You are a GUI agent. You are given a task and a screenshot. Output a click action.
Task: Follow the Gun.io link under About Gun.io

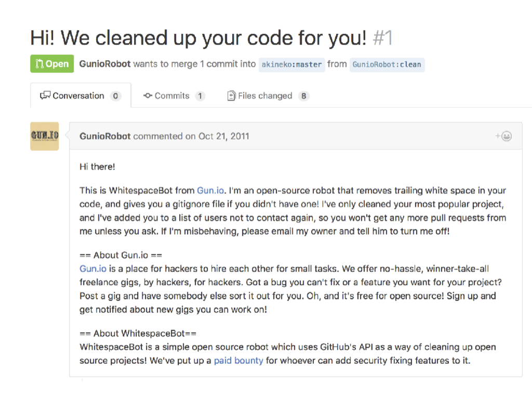click(93, 269)
